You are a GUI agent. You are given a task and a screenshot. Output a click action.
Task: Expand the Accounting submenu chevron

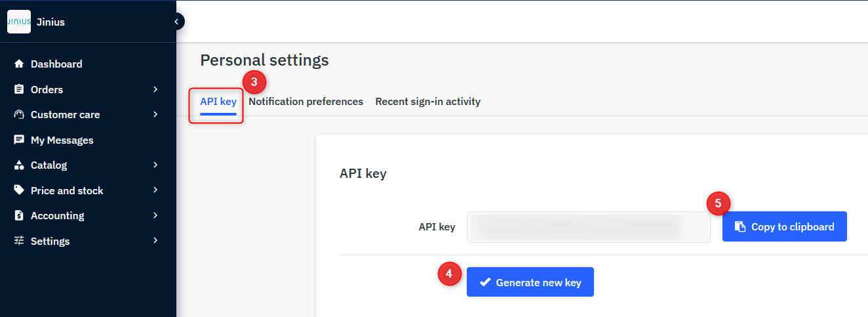pos(155,215)
